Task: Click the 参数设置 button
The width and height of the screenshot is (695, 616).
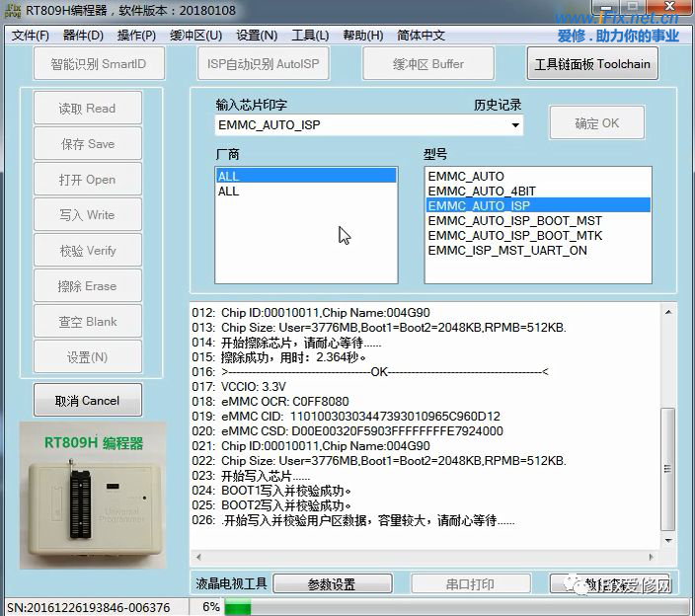Action: click(x=332, y=584)
